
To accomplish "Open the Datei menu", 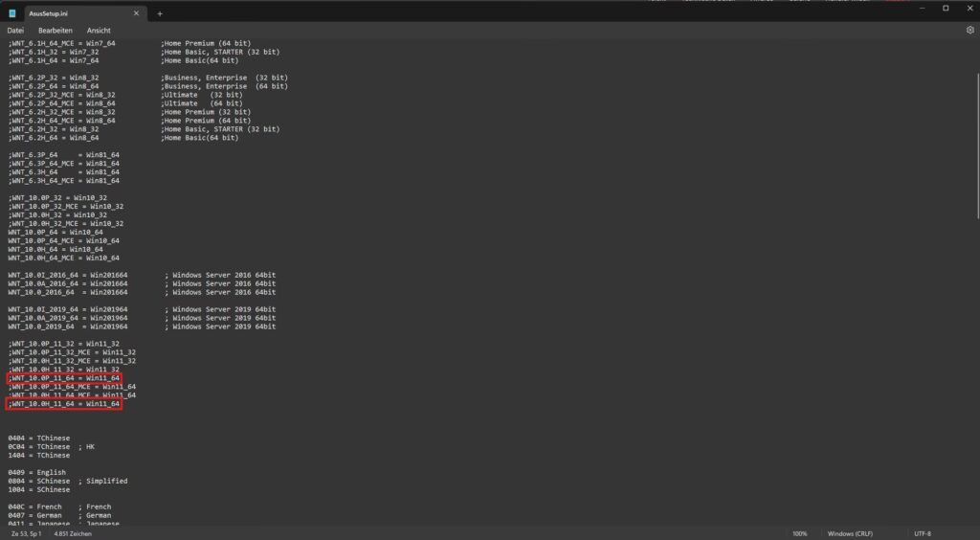I will [x=15, y=31].
